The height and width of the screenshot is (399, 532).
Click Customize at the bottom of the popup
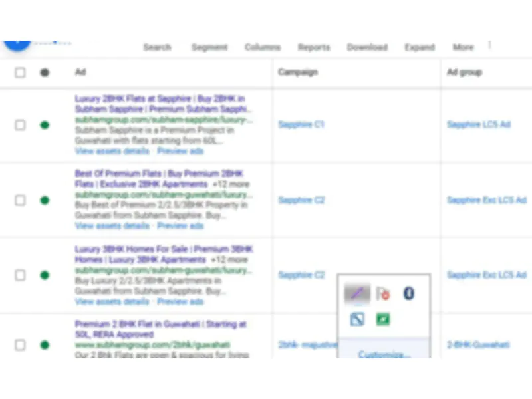coord(384,354)
